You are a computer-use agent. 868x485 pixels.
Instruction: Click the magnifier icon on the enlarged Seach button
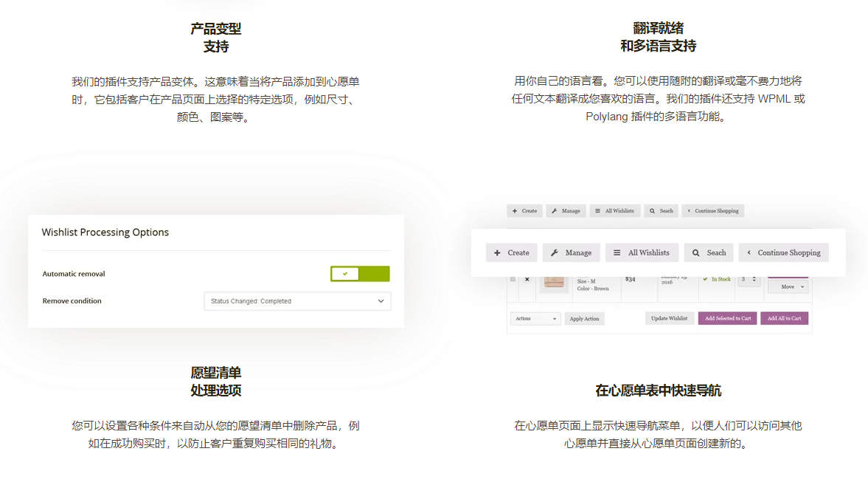696,252
